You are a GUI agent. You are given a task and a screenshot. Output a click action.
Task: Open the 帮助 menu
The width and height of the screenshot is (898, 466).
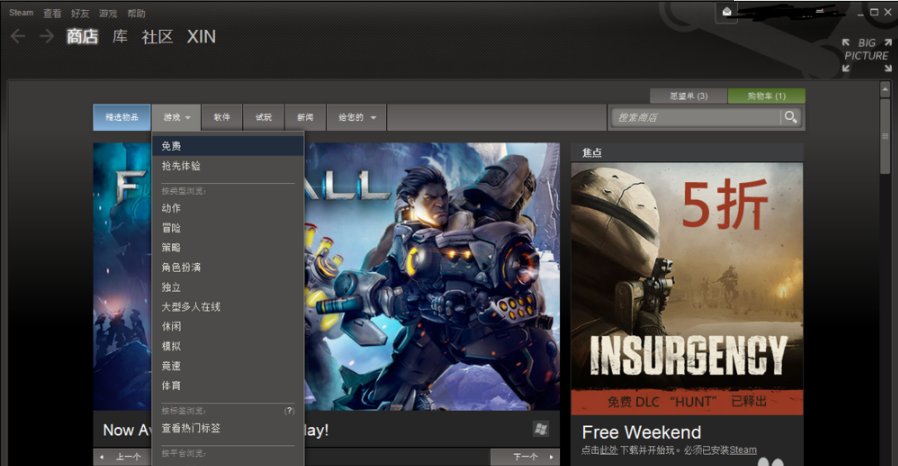pyautogui.click(x=136, y=13)
